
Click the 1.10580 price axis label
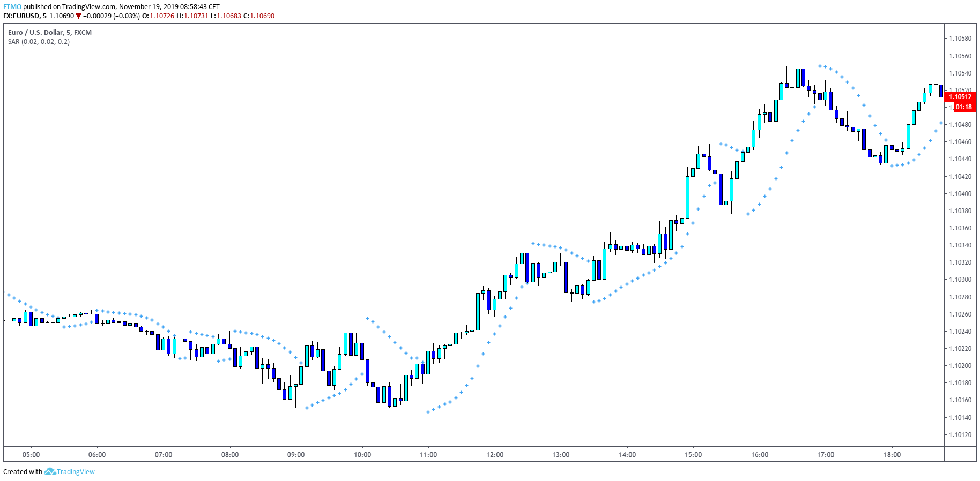tap(960, 39)
